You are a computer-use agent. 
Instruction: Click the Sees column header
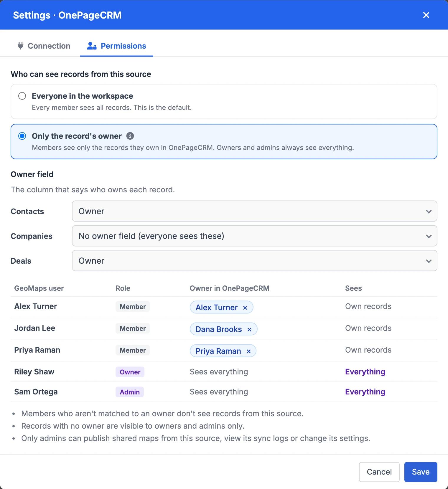coord(353,288)
